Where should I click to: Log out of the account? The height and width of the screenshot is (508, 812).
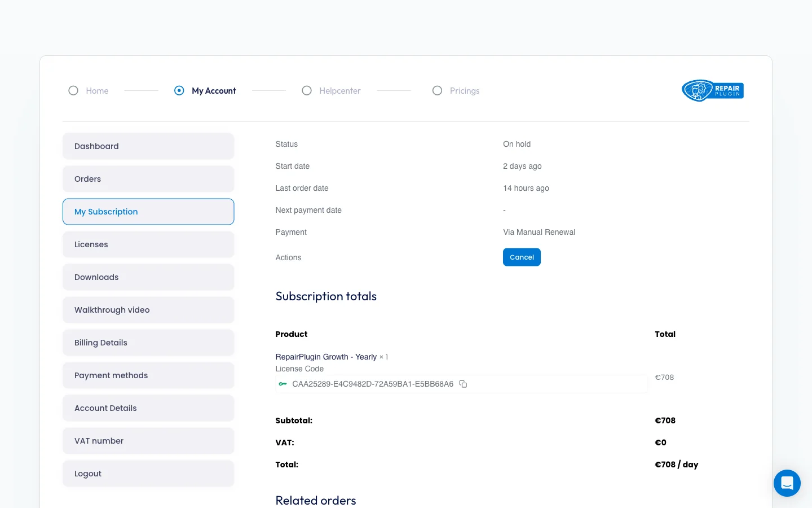[x=148, y=474]
